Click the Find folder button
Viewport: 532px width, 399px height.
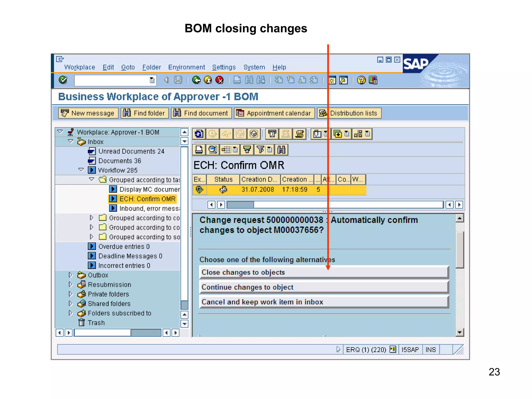pyautogui.click(x=145, y=113)
